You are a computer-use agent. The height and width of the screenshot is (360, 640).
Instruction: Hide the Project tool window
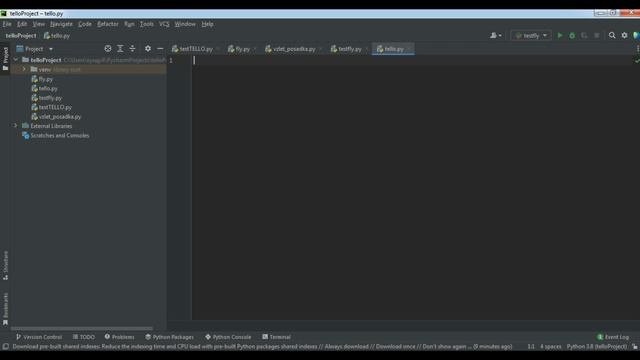[x=160, y=49]
